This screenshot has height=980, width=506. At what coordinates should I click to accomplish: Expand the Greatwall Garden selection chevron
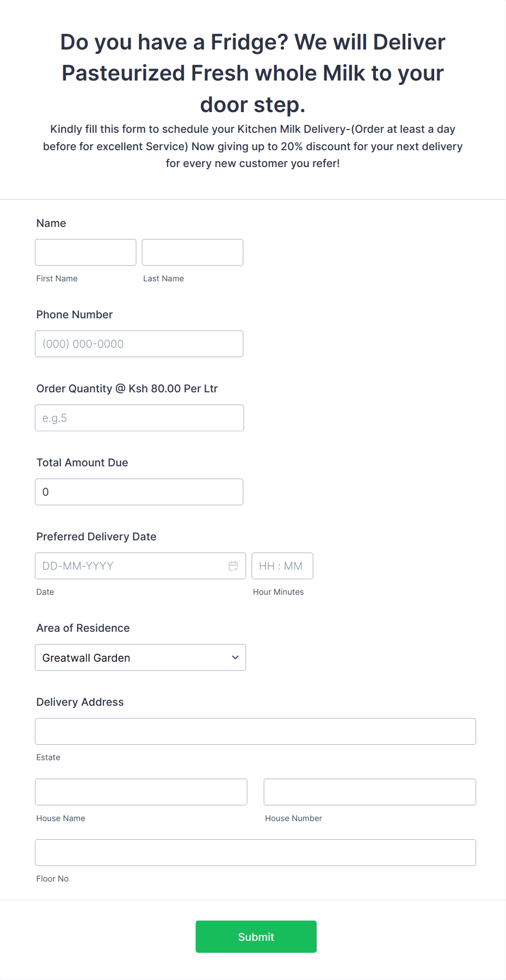pos(235,657)
